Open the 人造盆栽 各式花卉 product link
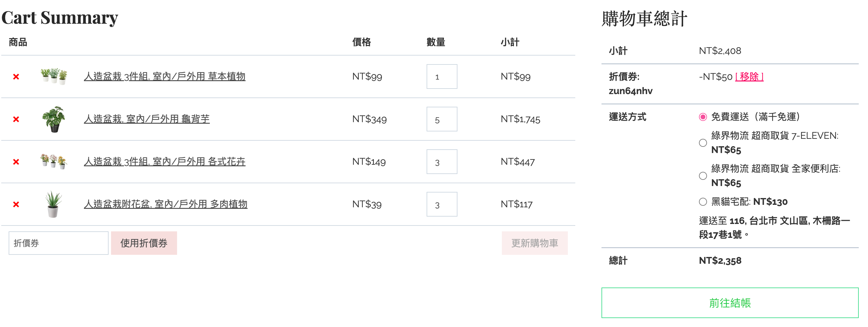This screenshot has height=327, width=868. (164, 161)
